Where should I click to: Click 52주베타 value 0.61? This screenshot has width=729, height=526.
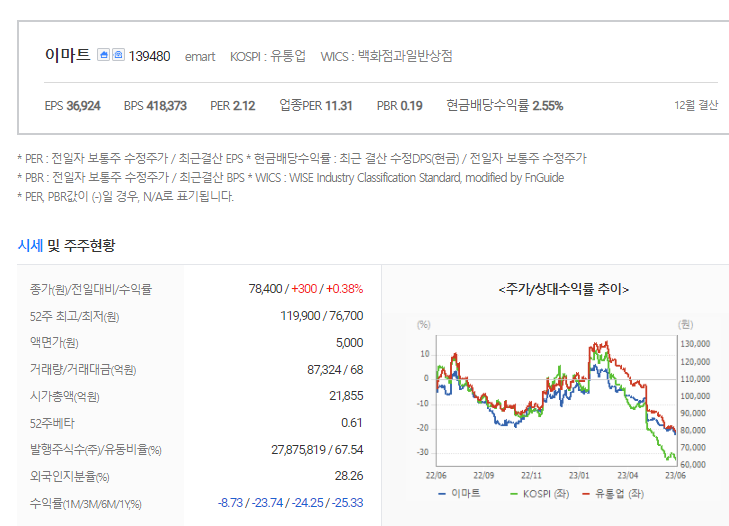[x=351, y=423]
